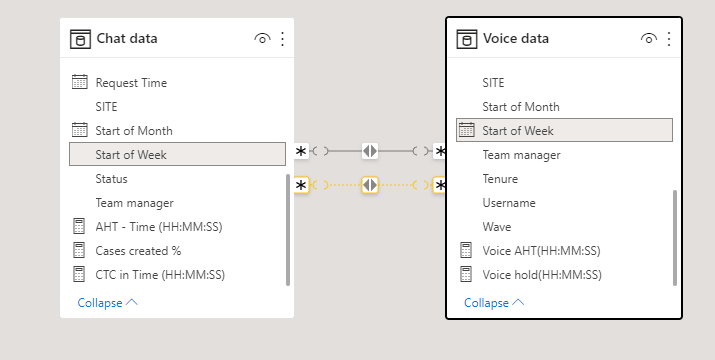The image size is (715, 360).
Task: Select the dotted yellow relationship filter icon
Action: [370, 185]
